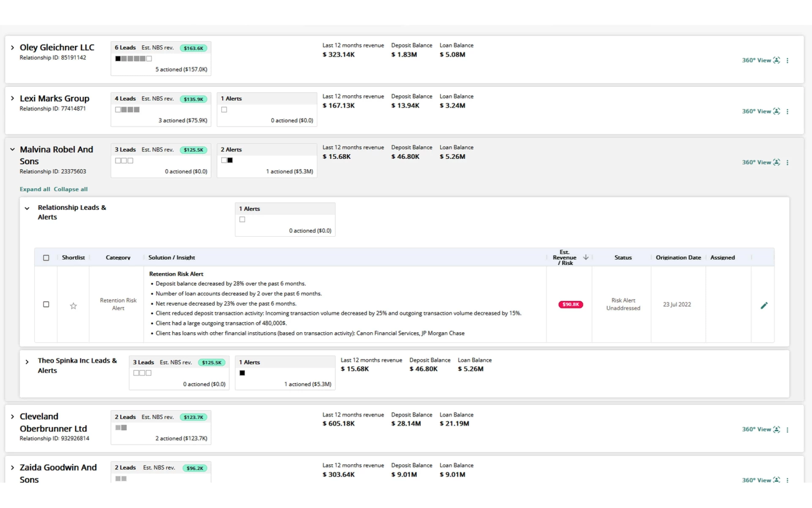The height and width of the screenshot is (508, 812).
Task: Click Retention Risk Alert insight title
Action: [176, 274]
